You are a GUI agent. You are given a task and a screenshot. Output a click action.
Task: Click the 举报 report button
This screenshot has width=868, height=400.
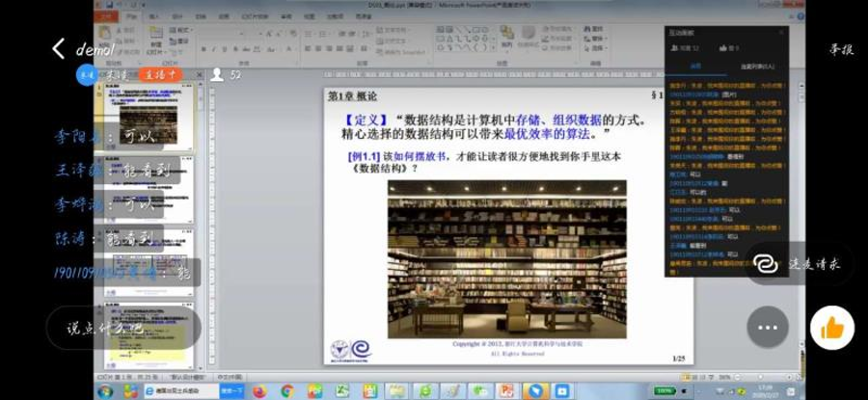pyautogui.click(x=841, y=50)
